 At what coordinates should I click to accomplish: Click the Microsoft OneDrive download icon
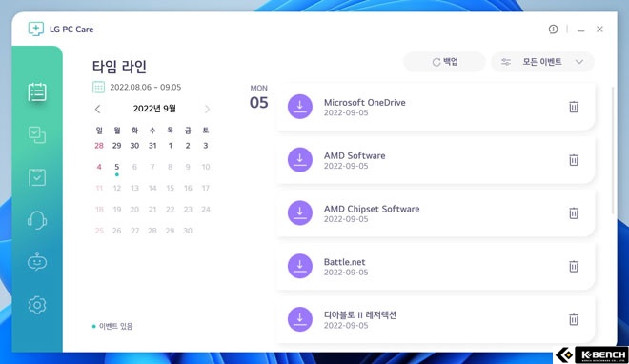pyautogui.click(x=300, y=107)
